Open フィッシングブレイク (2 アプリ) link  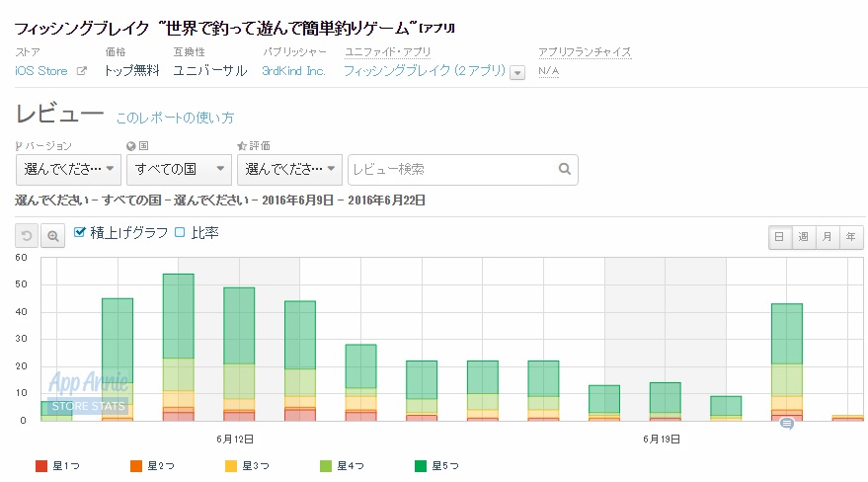tap(425, 71)
